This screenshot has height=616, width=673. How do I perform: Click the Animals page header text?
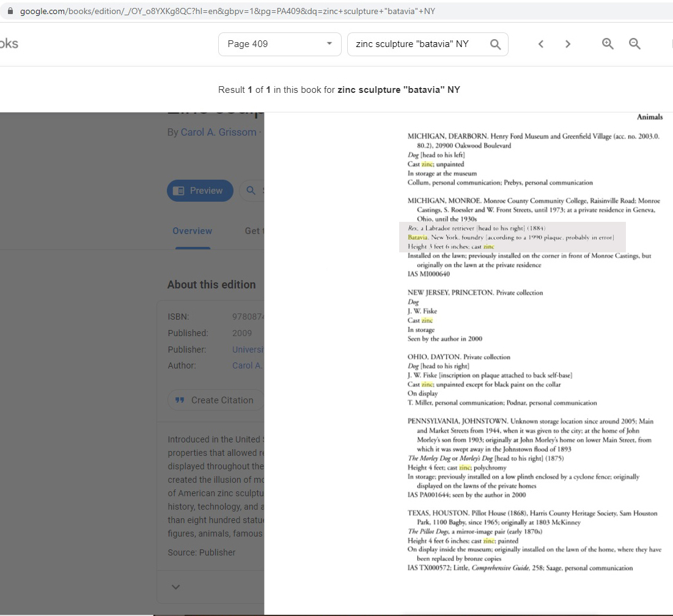point(649,117)
